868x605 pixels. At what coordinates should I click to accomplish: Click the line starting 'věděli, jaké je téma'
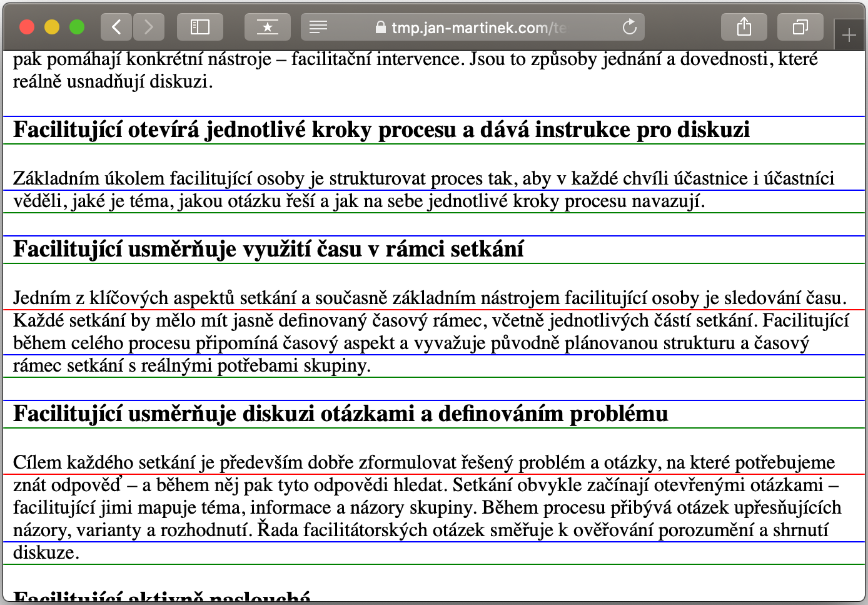point(359,201)
